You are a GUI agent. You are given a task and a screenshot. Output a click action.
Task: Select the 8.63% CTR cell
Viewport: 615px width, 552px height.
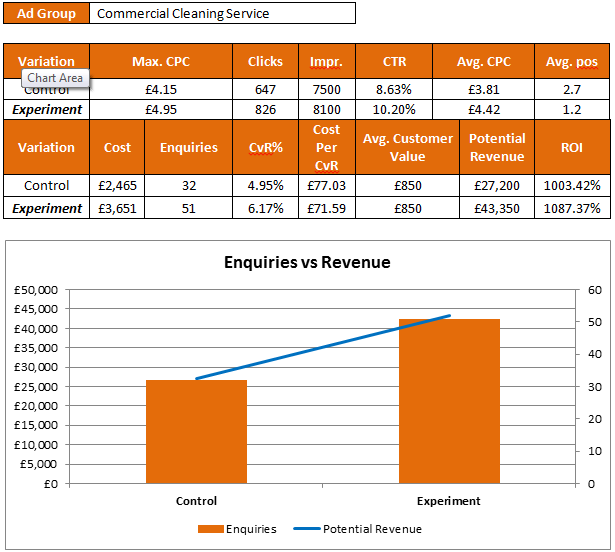coord(394,89)
